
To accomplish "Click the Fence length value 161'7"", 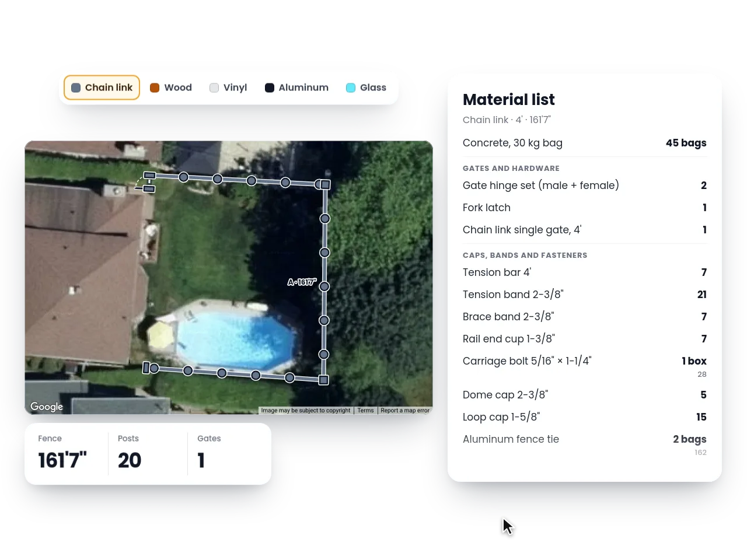I will pos(62,460).
